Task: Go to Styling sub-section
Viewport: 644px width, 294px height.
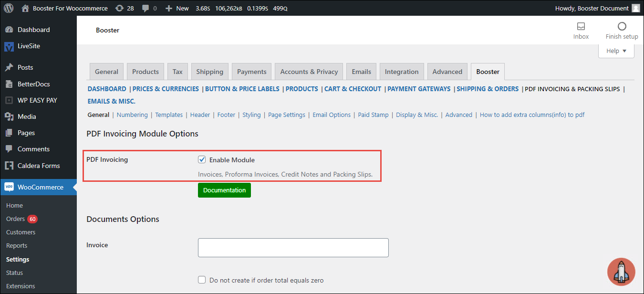Action: pos(251,115)
